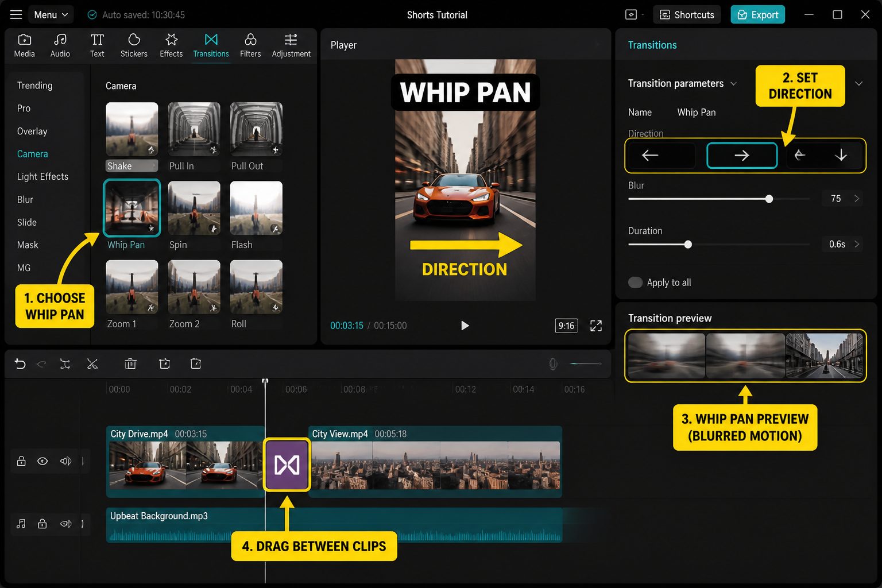
Task: Lock the audio track
Action: (x=42, y=524)
